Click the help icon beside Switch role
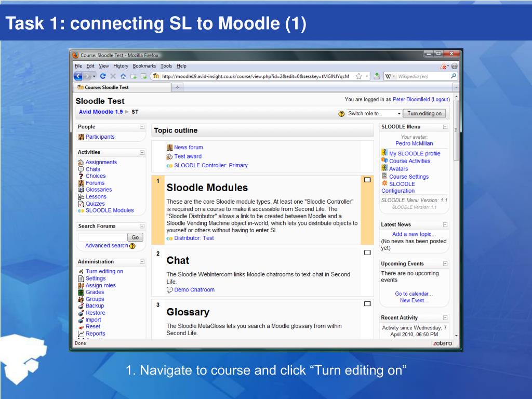The image size is (532, 399). (x=341, y=114)
